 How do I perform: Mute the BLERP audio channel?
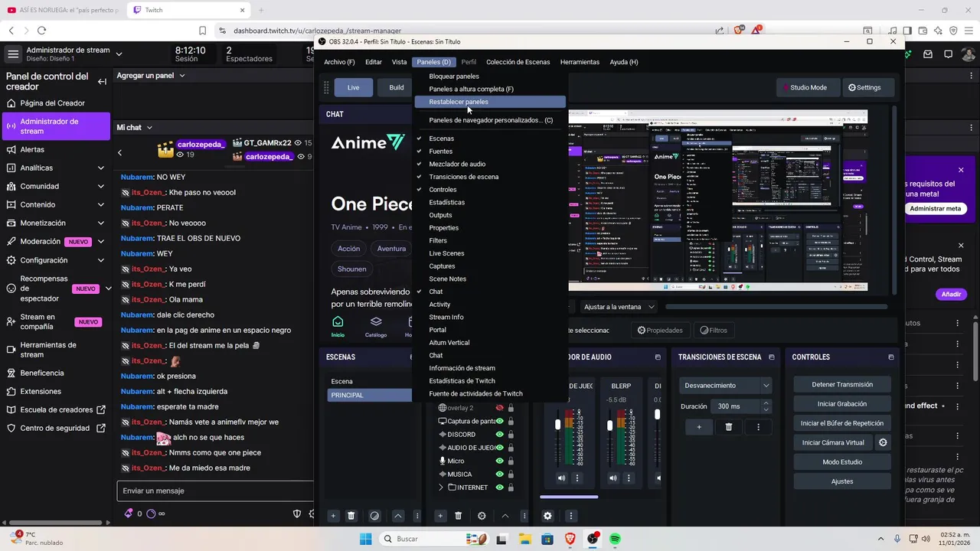(613, 478)
